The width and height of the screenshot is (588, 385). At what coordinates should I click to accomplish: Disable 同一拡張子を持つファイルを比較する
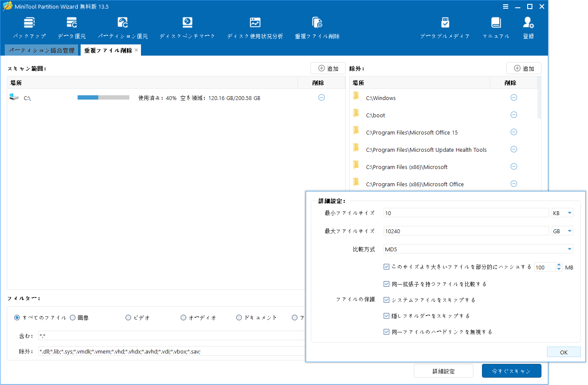pyautogui.click(x=386, y=284)
